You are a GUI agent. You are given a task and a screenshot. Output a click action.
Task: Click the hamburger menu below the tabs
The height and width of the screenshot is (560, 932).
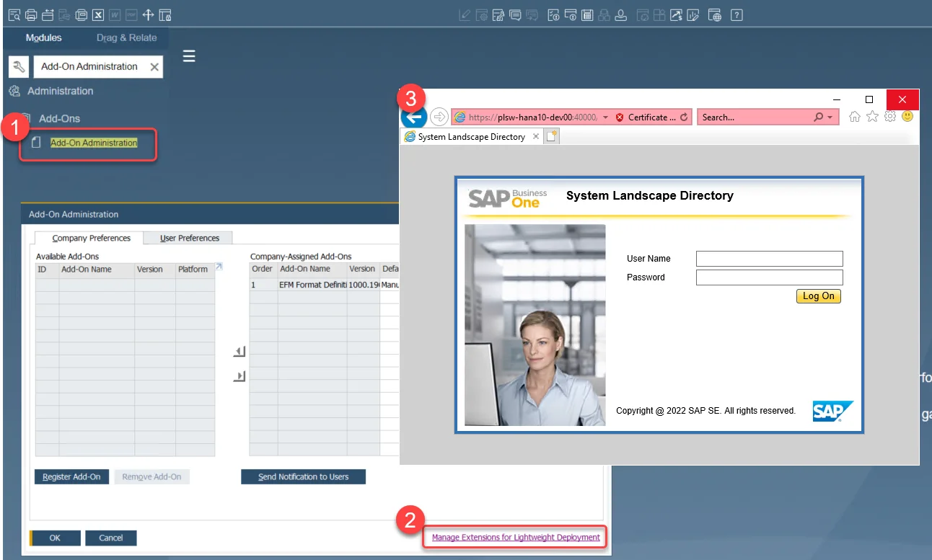pyautogui.click(x=188, y=55)
